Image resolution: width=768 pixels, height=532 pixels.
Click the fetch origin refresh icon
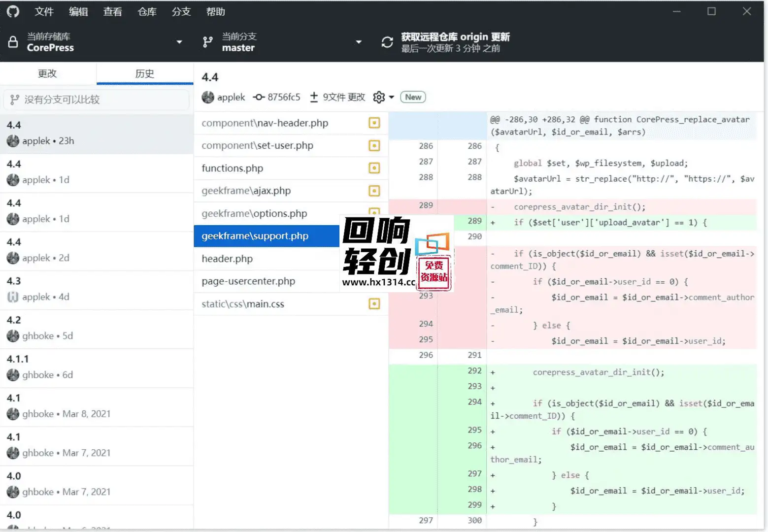387,42
